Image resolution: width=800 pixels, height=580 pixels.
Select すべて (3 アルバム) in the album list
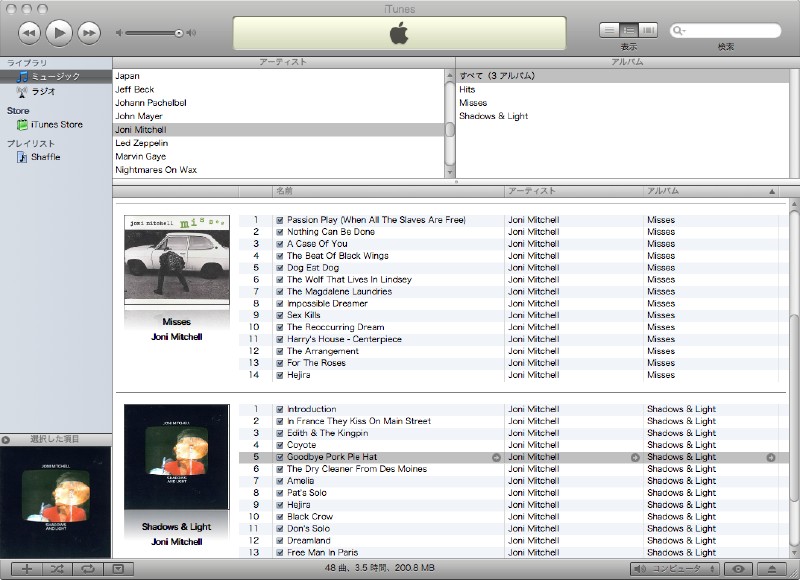622,76
